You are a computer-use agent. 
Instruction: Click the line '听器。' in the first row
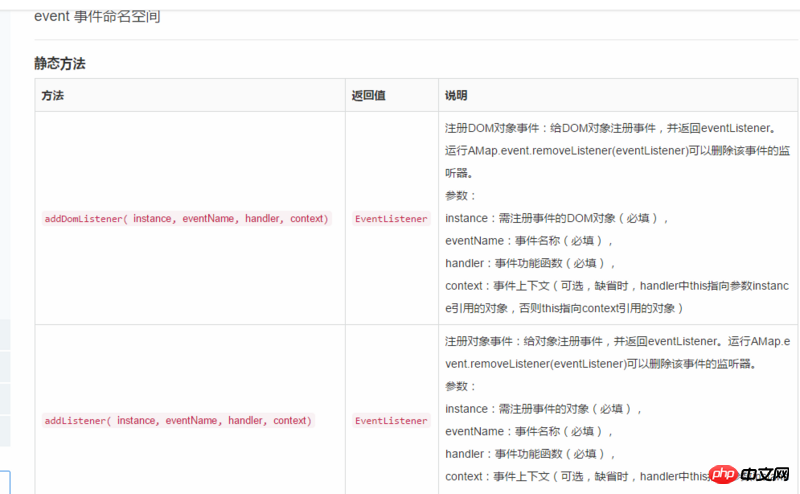click(459, 173)
